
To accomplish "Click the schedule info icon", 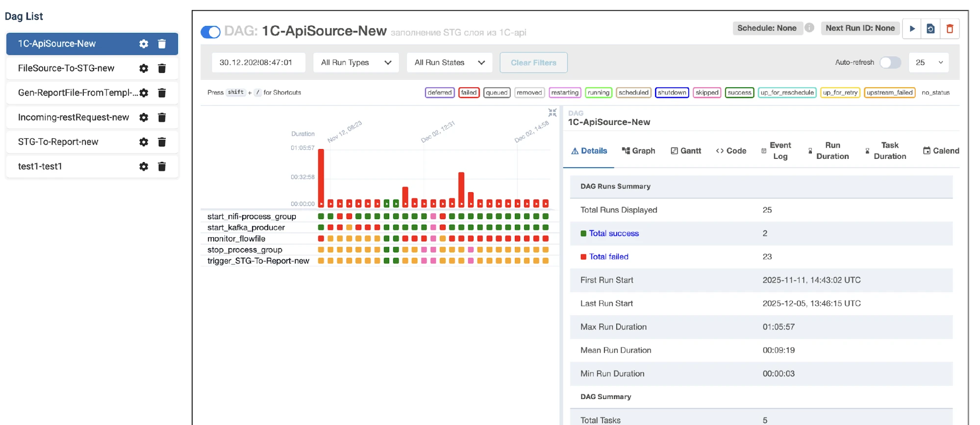I will click(x=809, y=28).
